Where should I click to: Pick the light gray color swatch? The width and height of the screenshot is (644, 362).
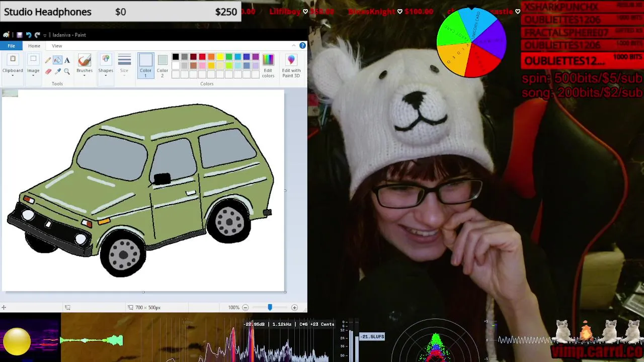click(185, 66)
